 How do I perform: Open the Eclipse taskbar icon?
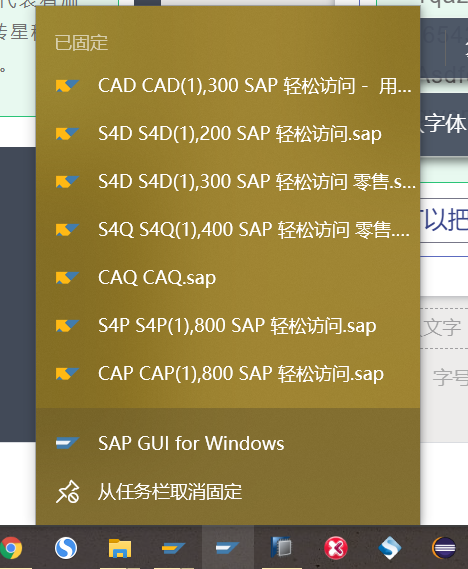(444, 548)
